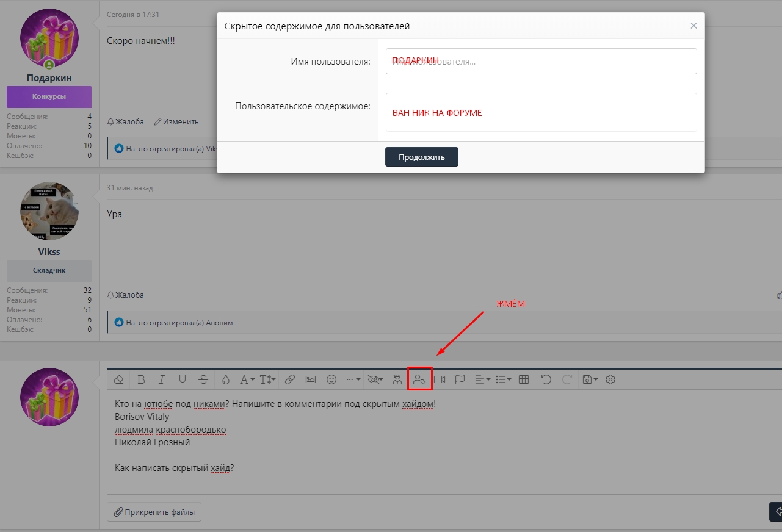
Task: Click the insert media video icon
Action: tap(440, 379)
